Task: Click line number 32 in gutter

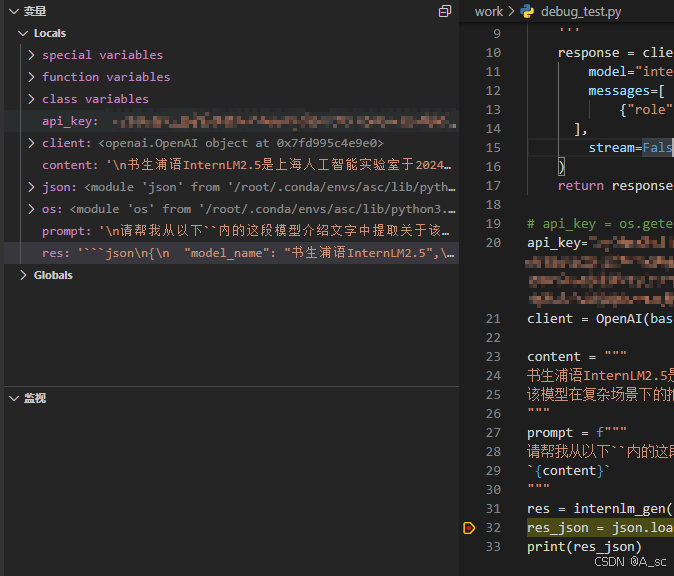Action: pyautogui.click(x=493, y=527)
